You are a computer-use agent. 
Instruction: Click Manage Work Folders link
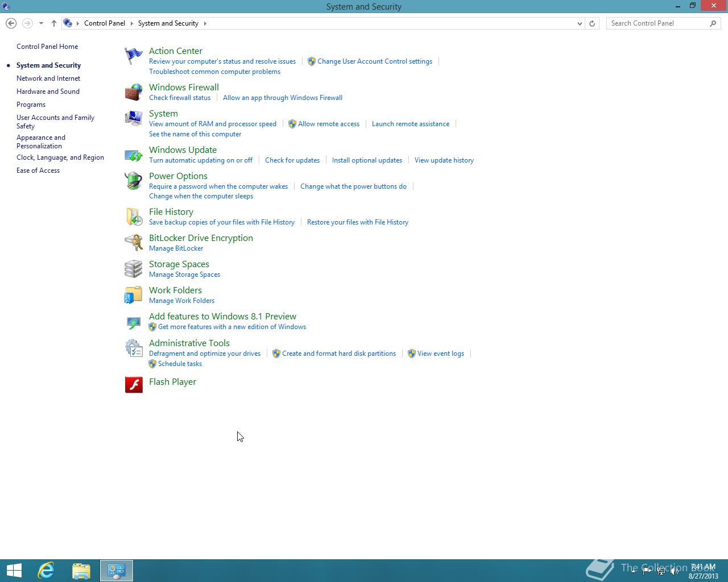[x=181, y=301]
